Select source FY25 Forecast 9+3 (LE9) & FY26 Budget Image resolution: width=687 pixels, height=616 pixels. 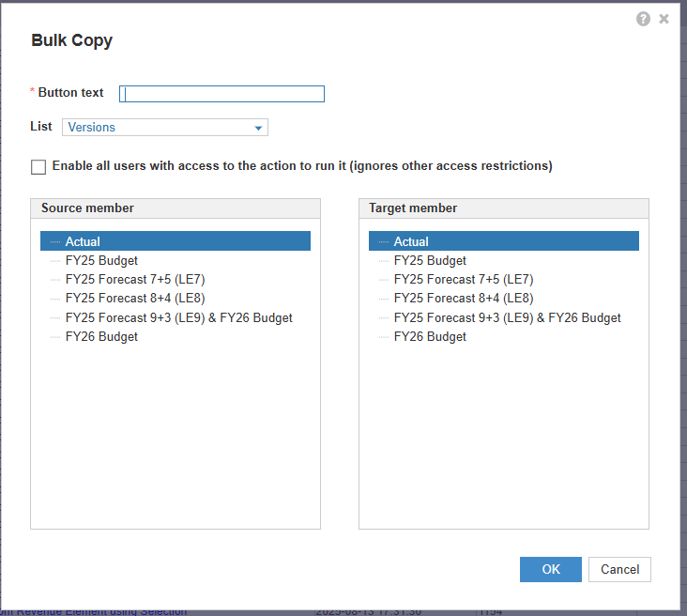pos(178,317)
